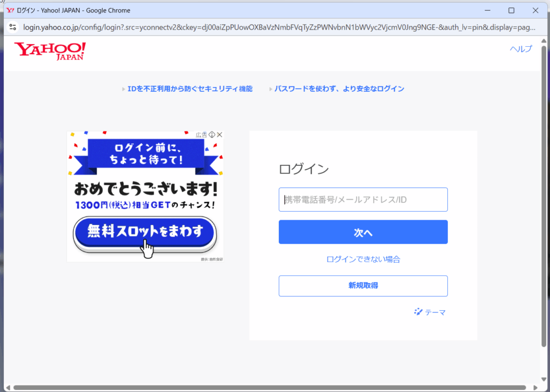The image size is (550, 392).
Task: Click the address bar URL
Action: coord(279,27)
